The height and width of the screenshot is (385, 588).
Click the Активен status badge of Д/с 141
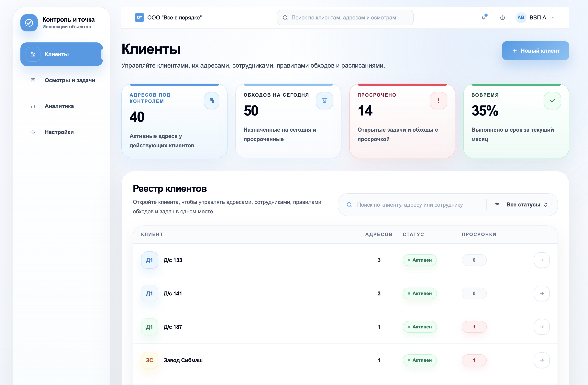(419, 293)
